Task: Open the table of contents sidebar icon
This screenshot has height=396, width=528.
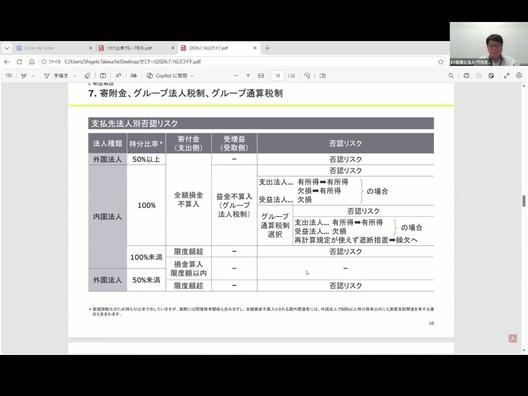Action: coord(9,76)
